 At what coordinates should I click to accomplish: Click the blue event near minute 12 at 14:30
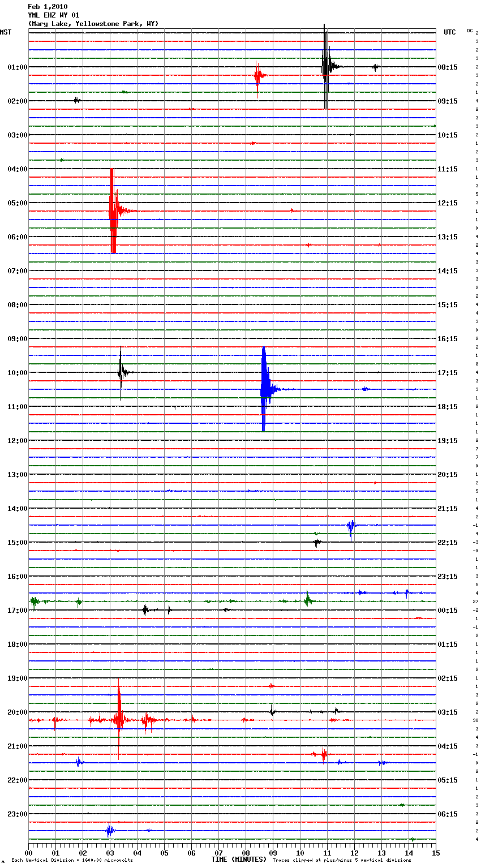(x=351, y=525)
